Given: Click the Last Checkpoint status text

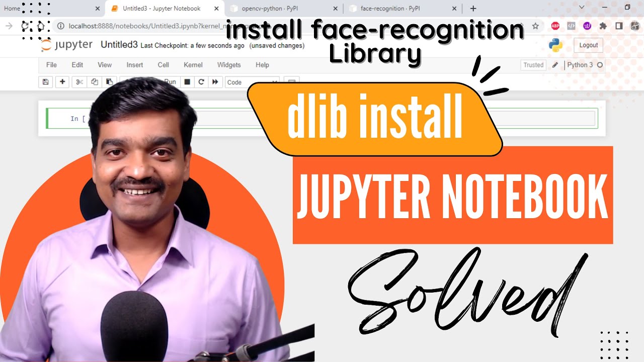Looking at the screenshot, I should click(x=193, y=46).
